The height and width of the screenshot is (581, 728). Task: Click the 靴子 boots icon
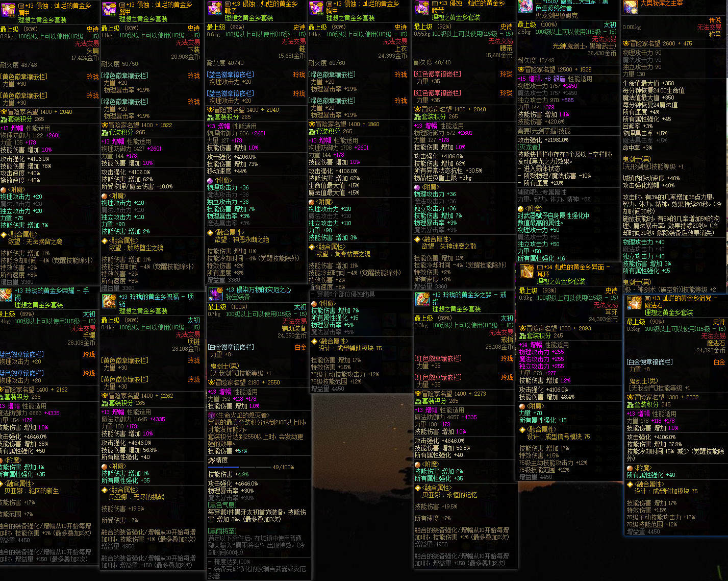point(214,8)
